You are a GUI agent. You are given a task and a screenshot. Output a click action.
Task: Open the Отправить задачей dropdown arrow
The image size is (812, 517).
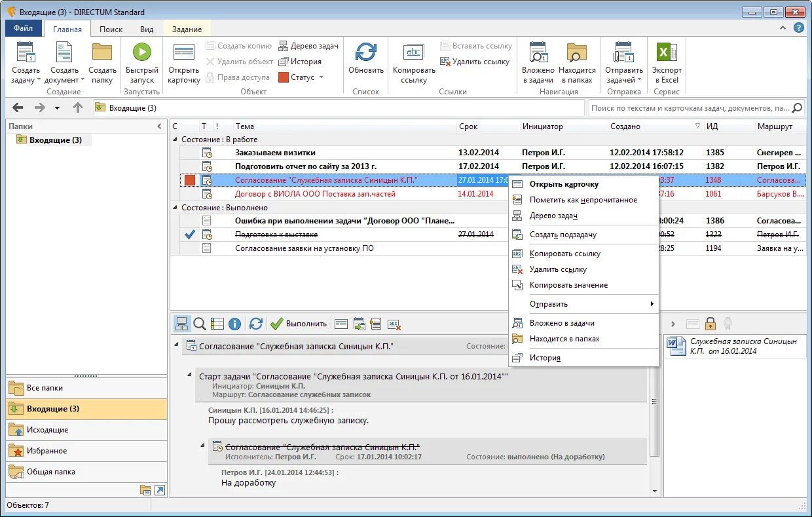(x=639, y=81)
